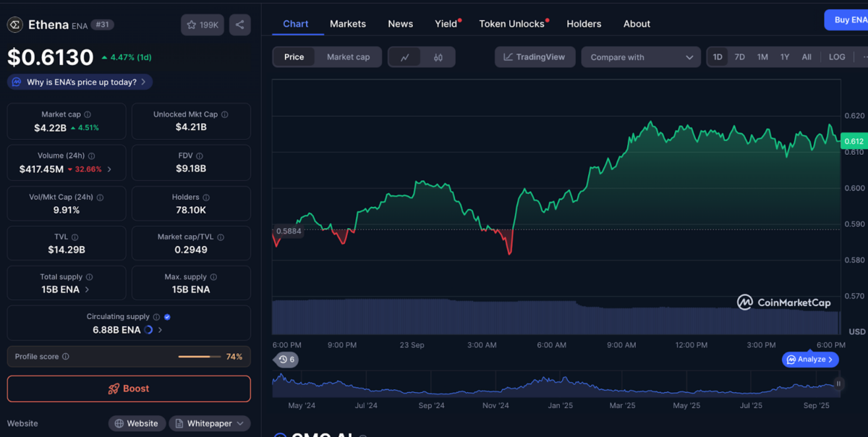Click FDV info icon

tap(200, 156)
